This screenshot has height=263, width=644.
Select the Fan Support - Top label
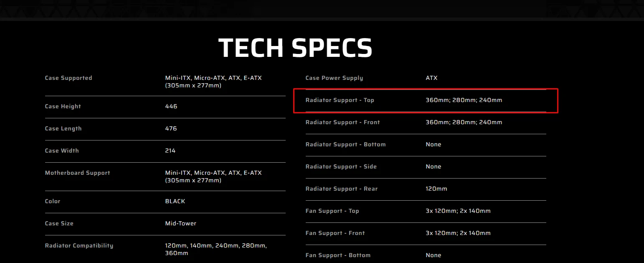click(x=332, y=211)
